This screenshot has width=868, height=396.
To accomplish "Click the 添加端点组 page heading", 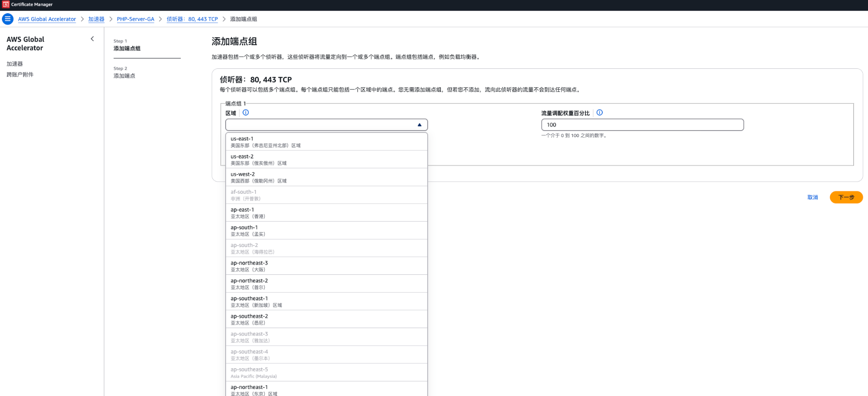I will click(234, 41).
